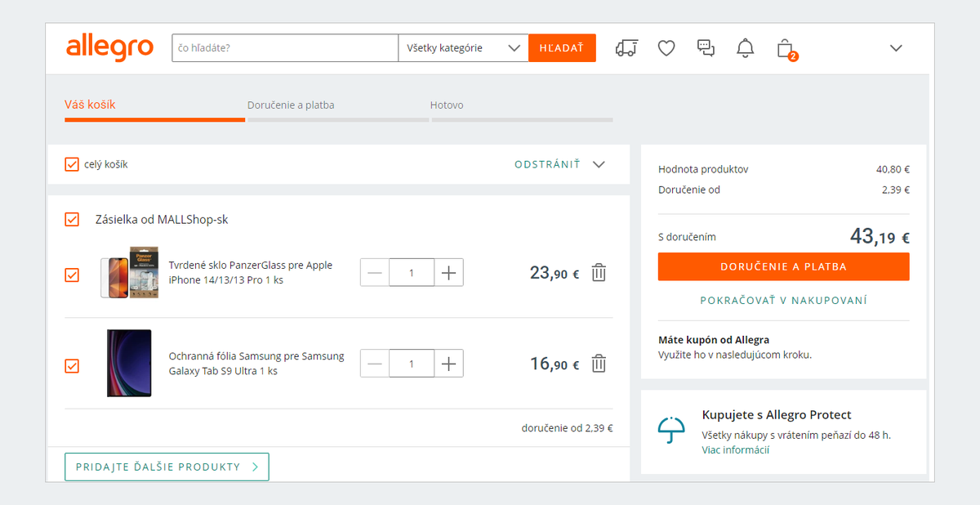Click the Allegro Protect umbrella icon

click(x=671, y=430)
